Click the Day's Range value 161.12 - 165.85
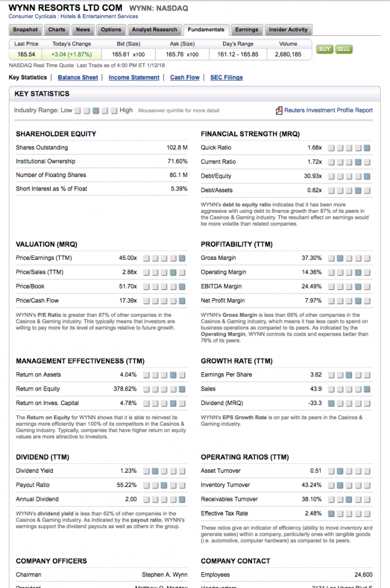The width and height of the screenshot is (390, 588). click(x=238, y=54)
